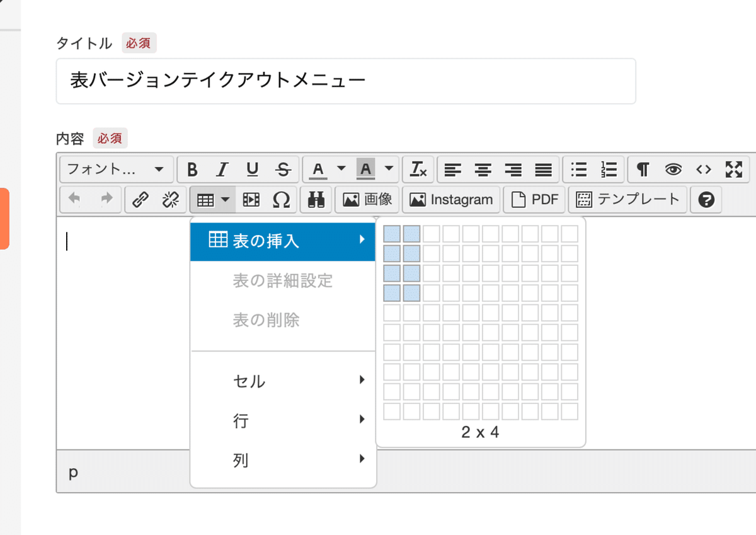Toggle preview with the eye icon
756x535 pixels.
673,170
